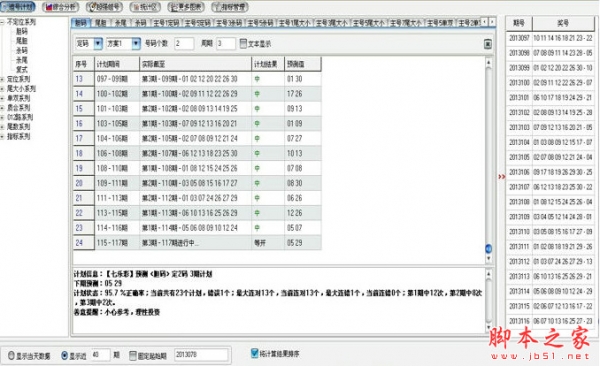
Task: Click the 显示近 period count field showing 40
Action: point(100,355)
